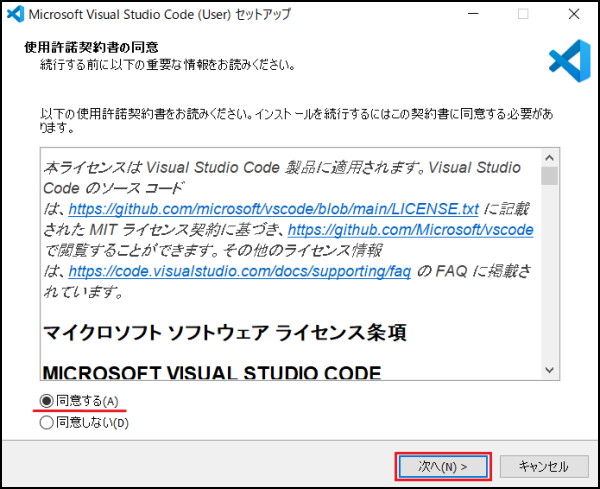Click the heading マイクロソフト ソフトウェア ライセンス条項

pyautogui.click(x=225, y=333)
